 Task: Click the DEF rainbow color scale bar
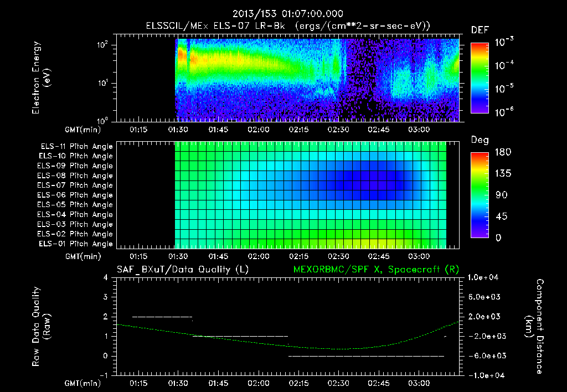pos(480,78)
